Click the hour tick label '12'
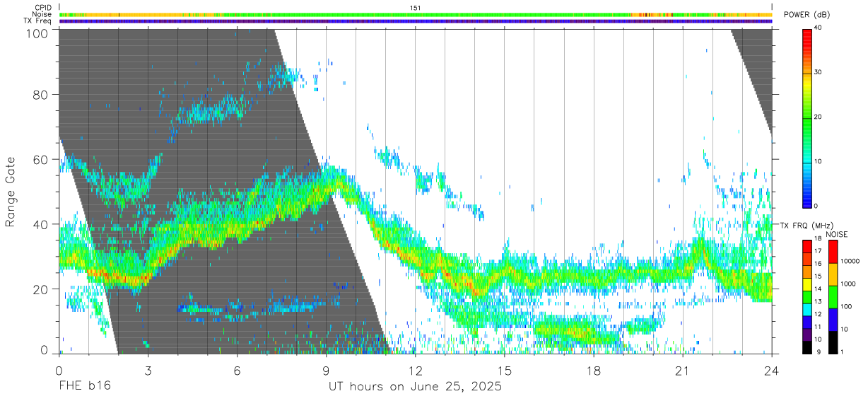Viewport: 868px width, 401px height. 415,370
